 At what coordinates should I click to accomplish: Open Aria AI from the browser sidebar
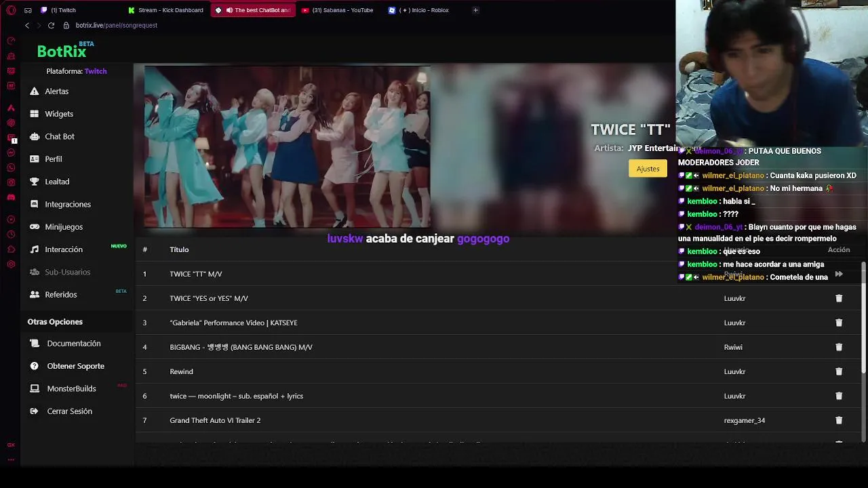pyautogui.click(x=11, y=108)
